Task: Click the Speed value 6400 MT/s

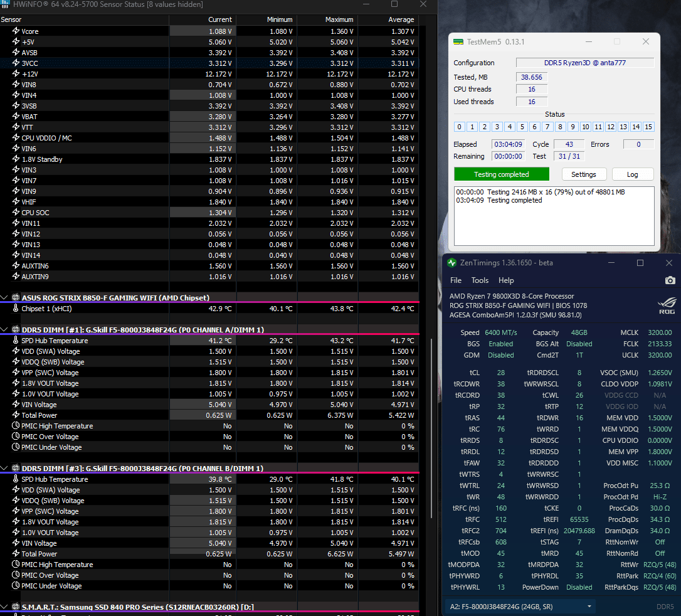Action: [x=501, y=332]
